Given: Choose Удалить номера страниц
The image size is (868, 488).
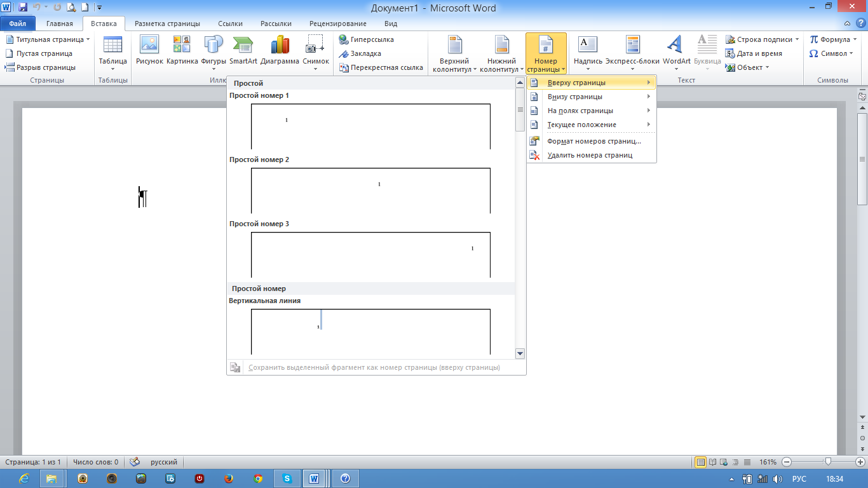Looking at the screenshot, I should (592, 155).
